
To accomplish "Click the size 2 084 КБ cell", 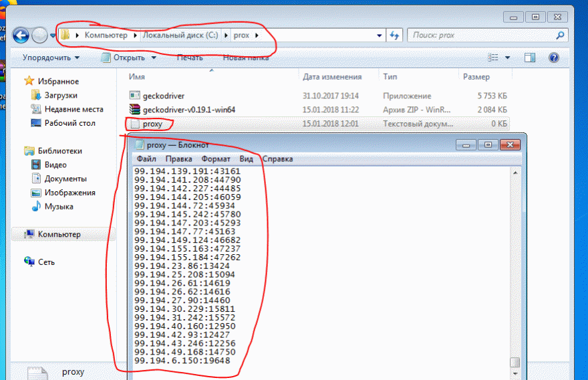I will 492,110.
